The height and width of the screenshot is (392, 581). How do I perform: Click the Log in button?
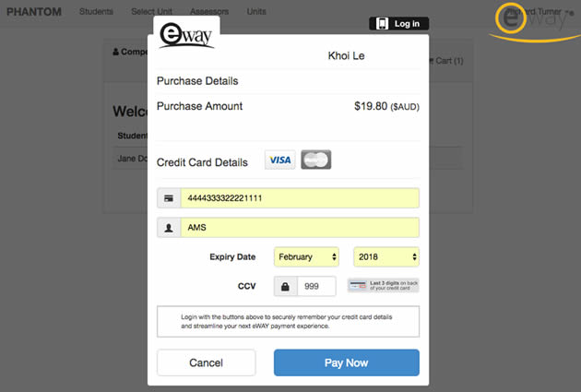(x=398, y=23)
